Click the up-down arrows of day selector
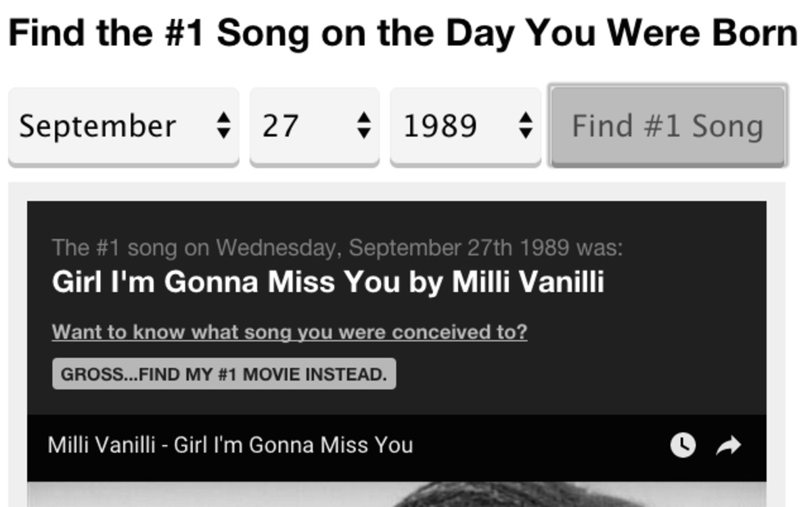 364,126
